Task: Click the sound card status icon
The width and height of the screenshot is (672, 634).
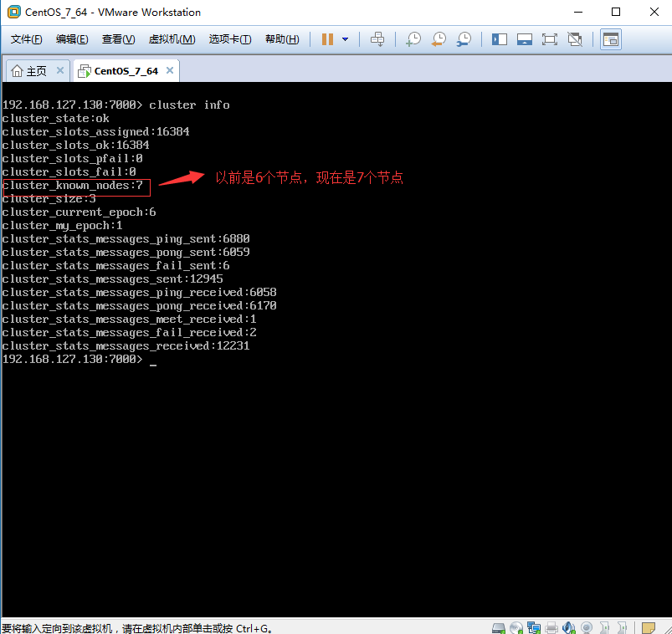Action: [569, 628]
